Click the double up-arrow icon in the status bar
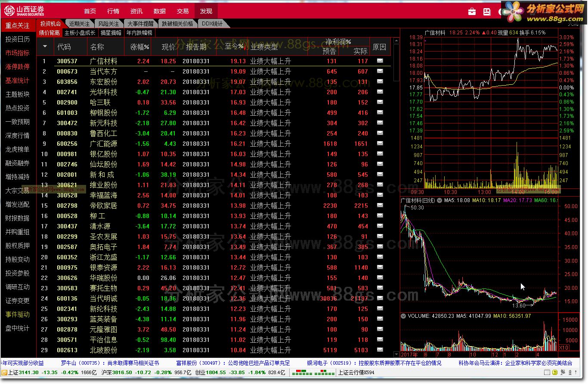 coord(570,372)
